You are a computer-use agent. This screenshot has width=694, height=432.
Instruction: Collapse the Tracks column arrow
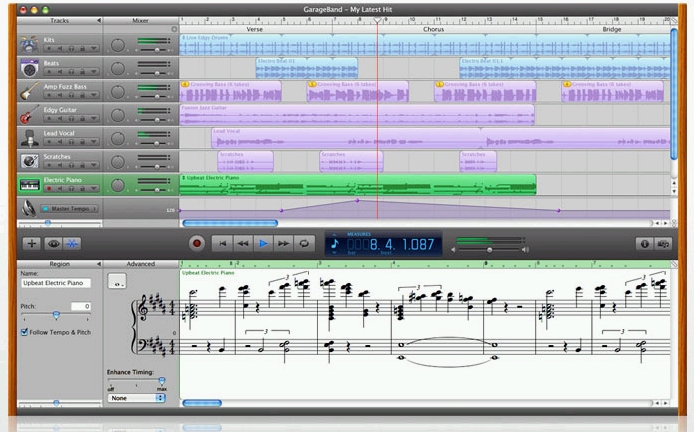pyautogui.click(x=99, y=20)
